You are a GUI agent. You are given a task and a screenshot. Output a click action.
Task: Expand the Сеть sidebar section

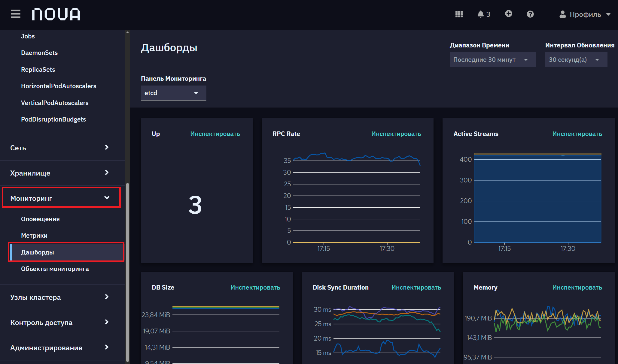click(62, 148)
